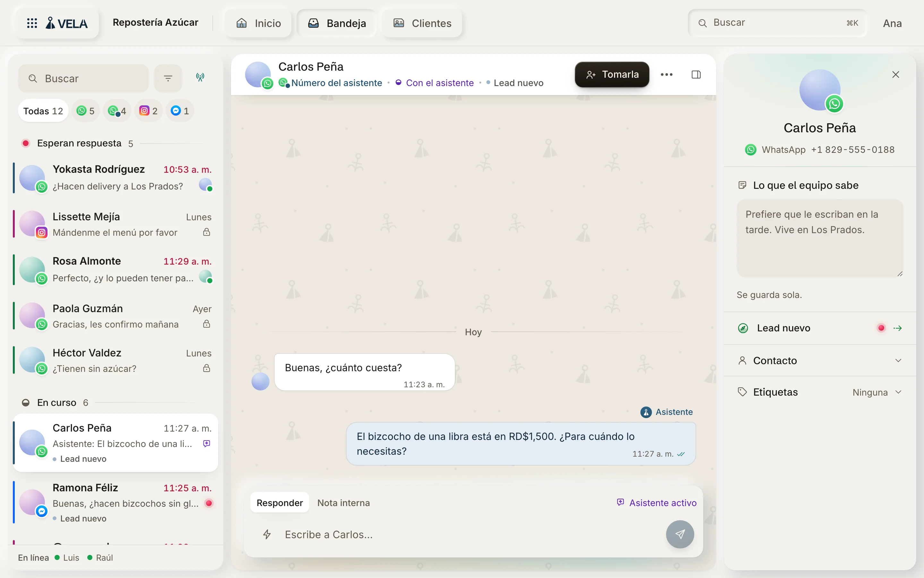
Task: Select the Todas 12 filter chip
Action: tap(43, 111)
